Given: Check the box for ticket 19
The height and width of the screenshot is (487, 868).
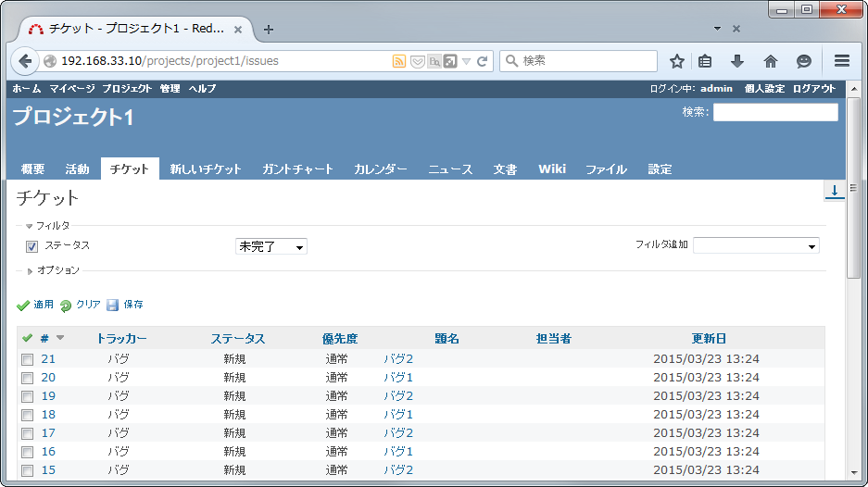Looking at the screenshot, I should (x=27, y=397).
